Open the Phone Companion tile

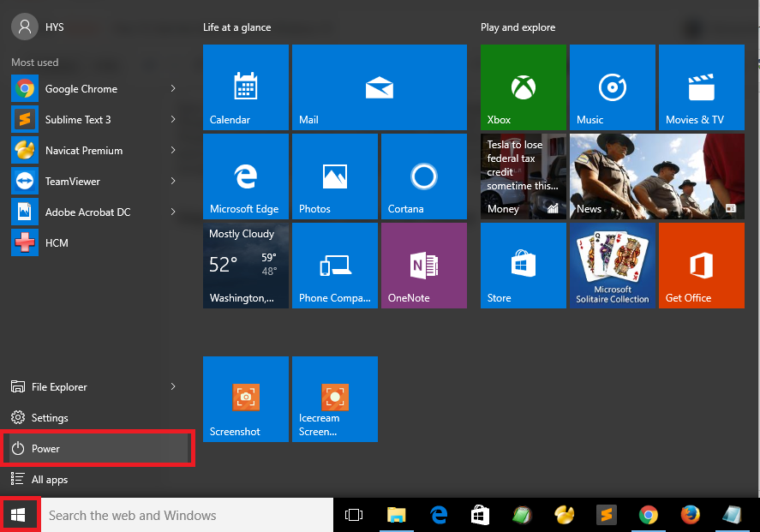pyautogui.click(x=335, y=266)
